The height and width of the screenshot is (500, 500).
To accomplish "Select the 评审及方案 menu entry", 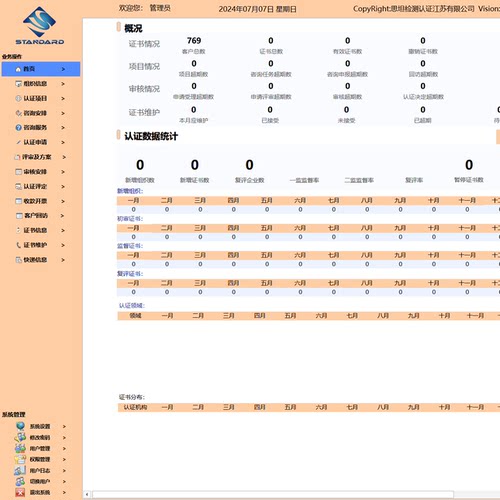I will coord(37,157).
